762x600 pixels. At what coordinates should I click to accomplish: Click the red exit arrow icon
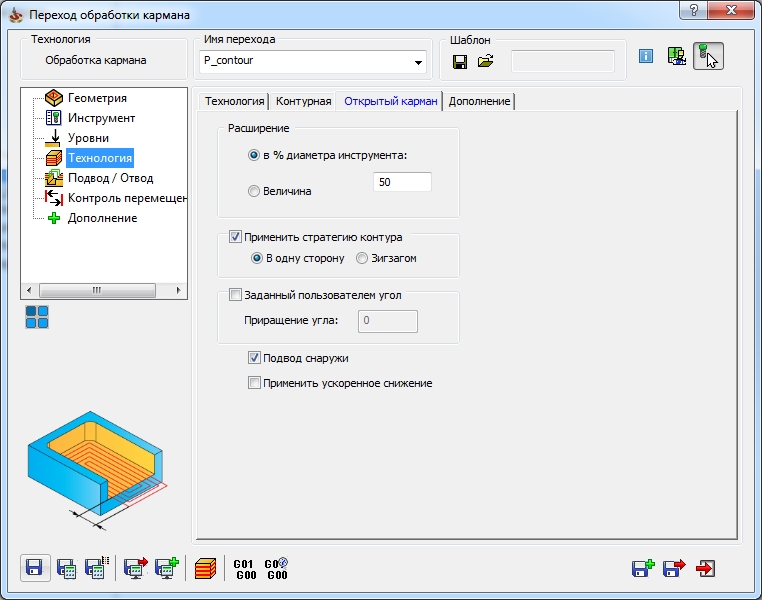[x=705, y=568]
